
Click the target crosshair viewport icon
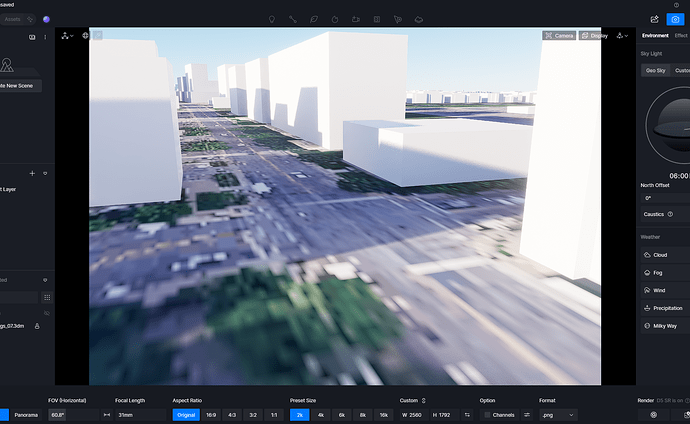point(85,36)
